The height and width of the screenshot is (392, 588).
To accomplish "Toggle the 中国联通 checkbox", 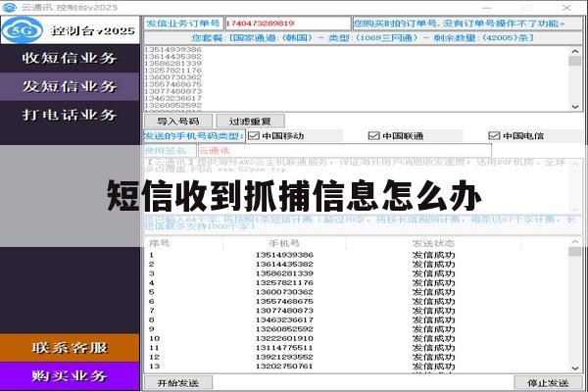I will (374, 136).
